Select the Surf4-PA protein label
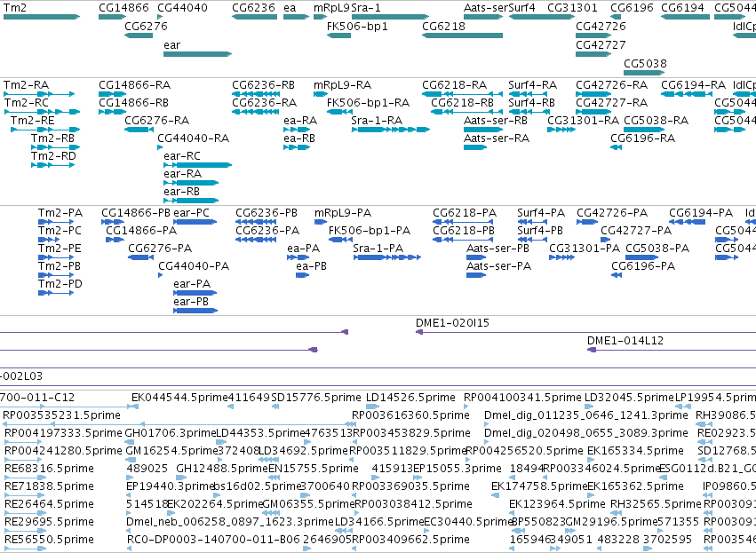 pos(541,213)
